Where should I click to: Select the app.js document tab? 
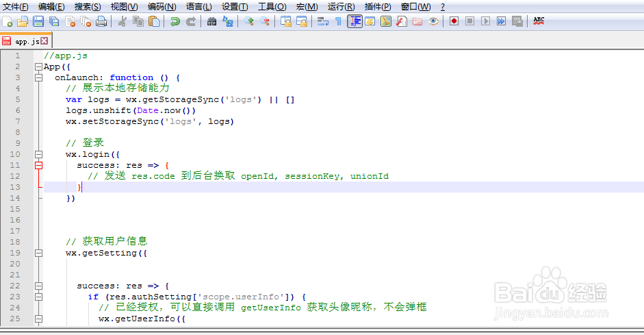[26, 41]
